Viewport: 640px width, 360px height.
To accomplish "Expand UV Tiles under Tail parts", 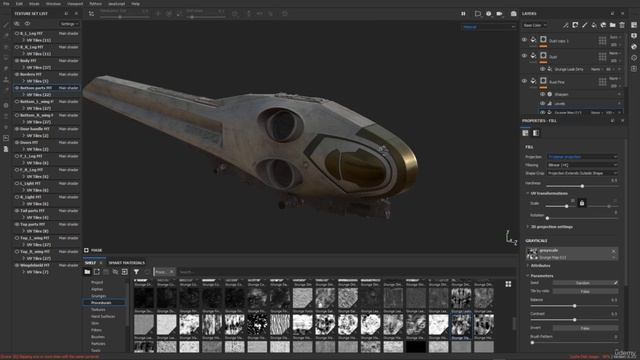I will [x=24, y=218].
